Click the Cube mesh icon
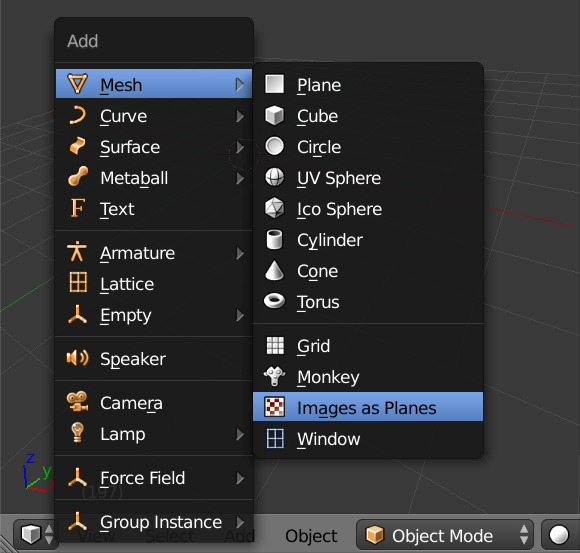 point(274,115)
